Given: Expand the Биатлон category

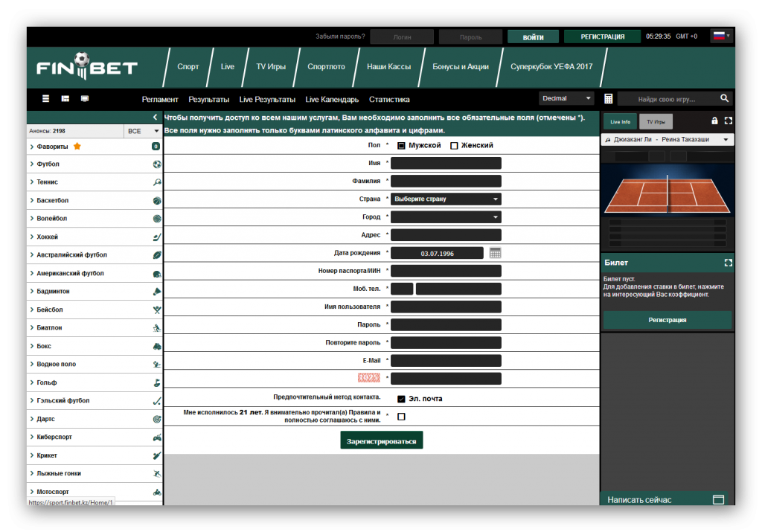Looking at the screenshot, I should 95,328.
